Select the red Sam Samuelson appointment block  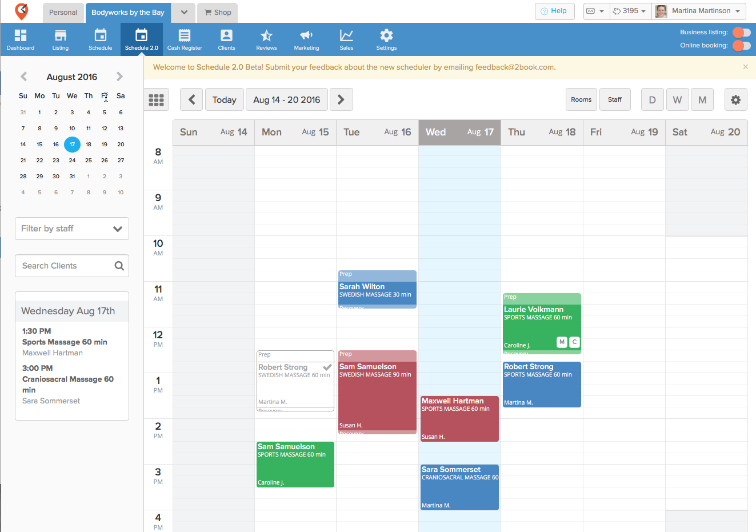(377, 394)
